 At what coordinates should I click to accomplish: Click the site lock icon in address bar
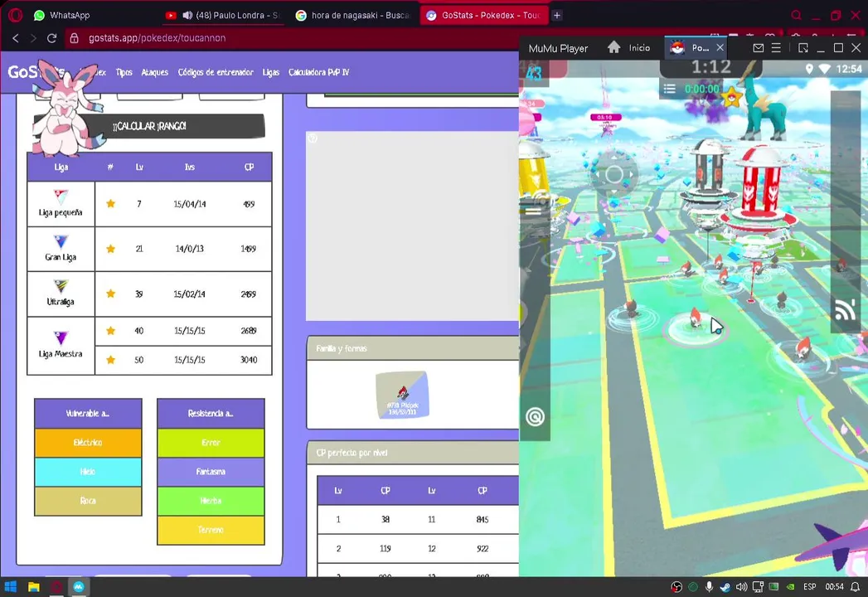[74, 38]
